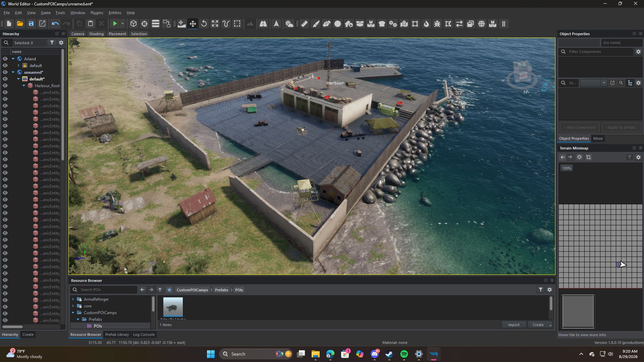This screenshot has height=362, width=644.
Task: Click the swap arrows toolbar icon
Action: (460, 24)
